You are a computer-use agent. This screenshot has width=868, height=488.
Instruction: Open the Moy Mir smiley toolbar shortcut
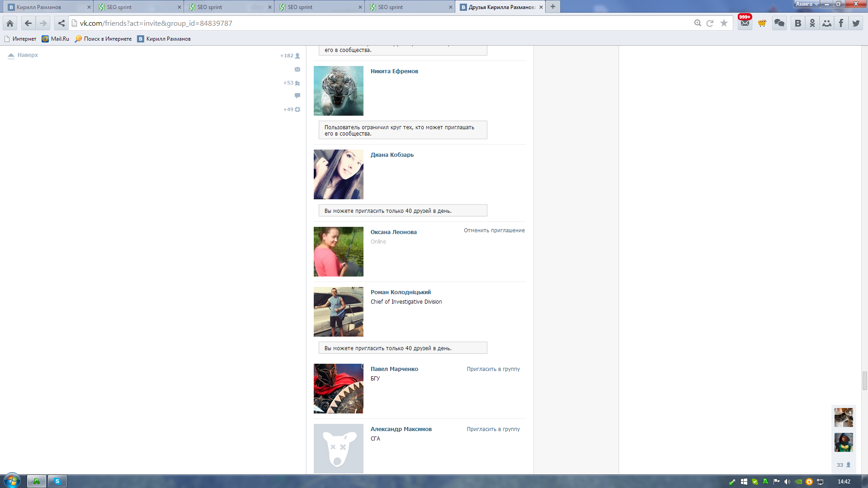tap(827, 23)
